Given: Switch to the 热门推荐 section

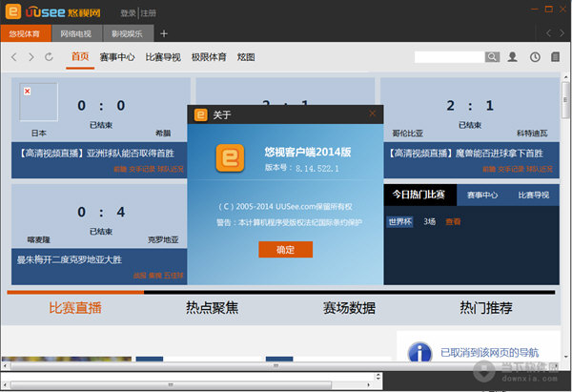Looking at the screenshot, I should point(486,308).
